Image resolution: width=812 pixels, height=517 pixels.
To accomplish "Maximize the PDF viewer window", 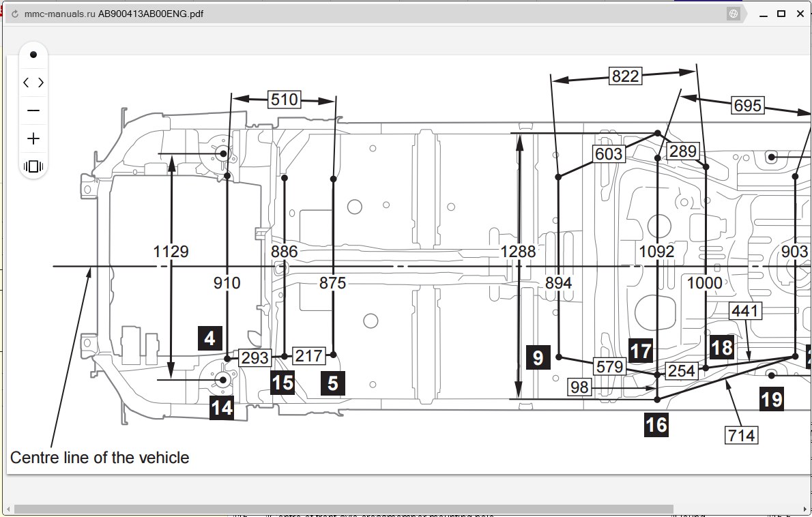I will pos(782,14).
